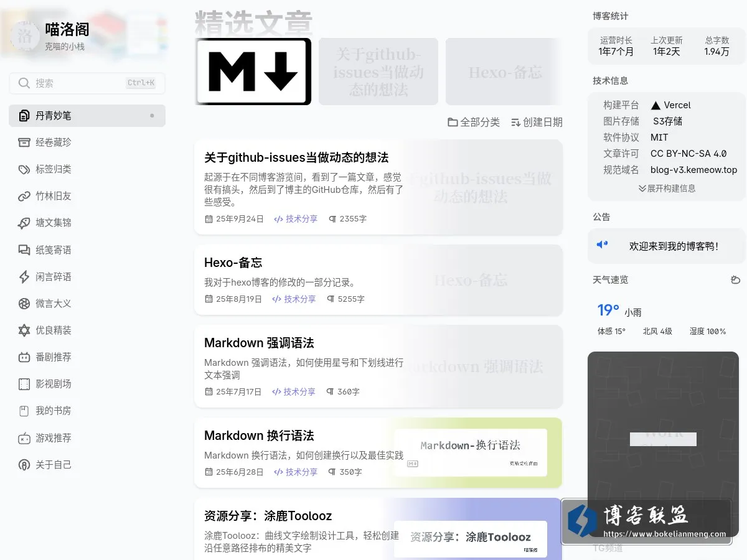Click 技术分享 tag on 25年7月17日 post

coord(294,392)
